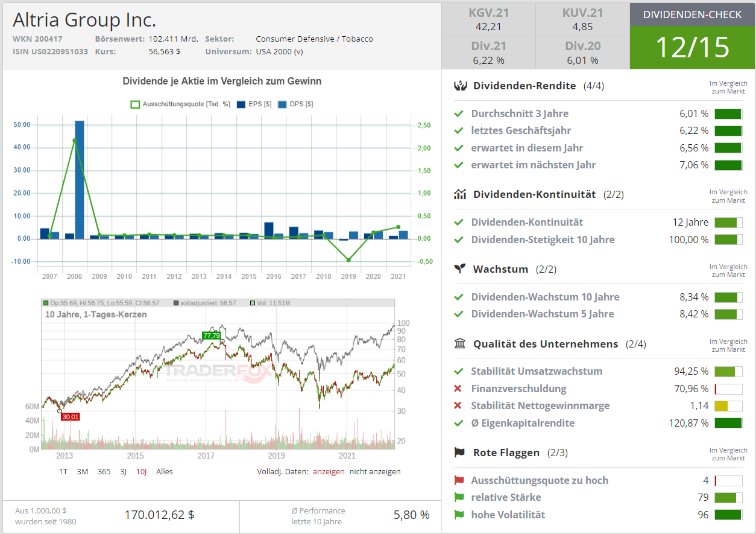Select the 3M chart timeframe
Screen dimensions: 756x534
click(83, 471)
